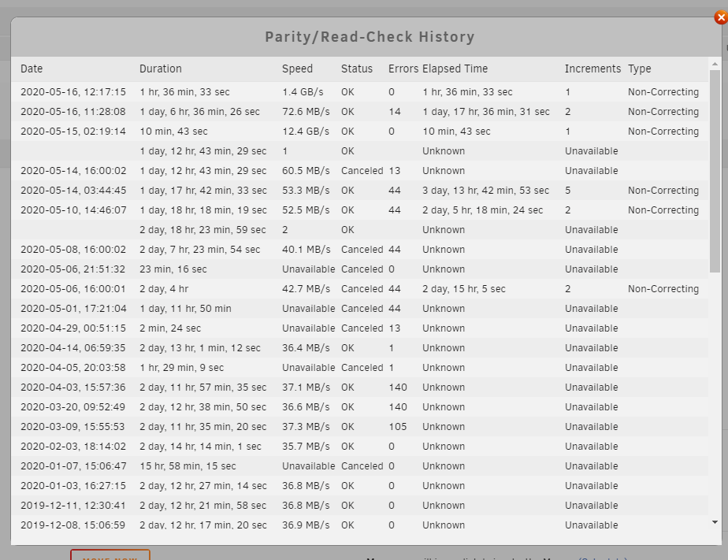728x560 pixels.
Task: Click the scrollbar up arrow
Action: pos(715,64)
